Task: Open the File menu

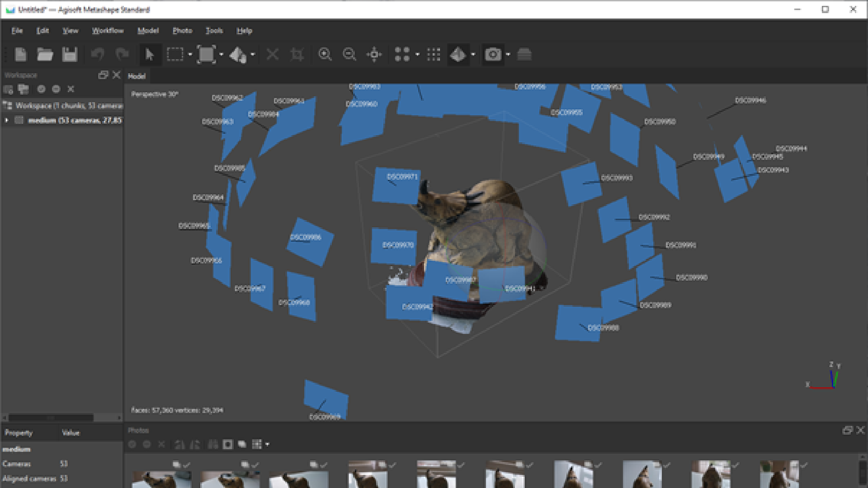Action: [x=17, y=31]
